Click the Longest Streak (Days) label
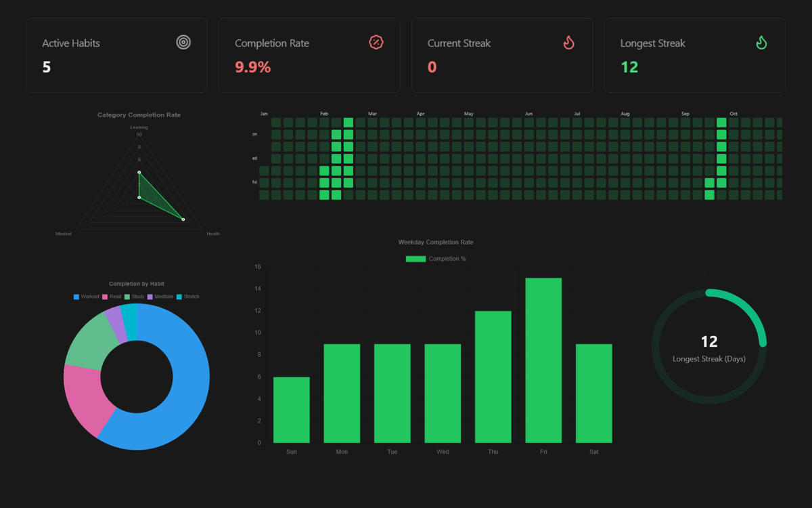Screen dimensions: 812x508 click(x=709, y=359)
